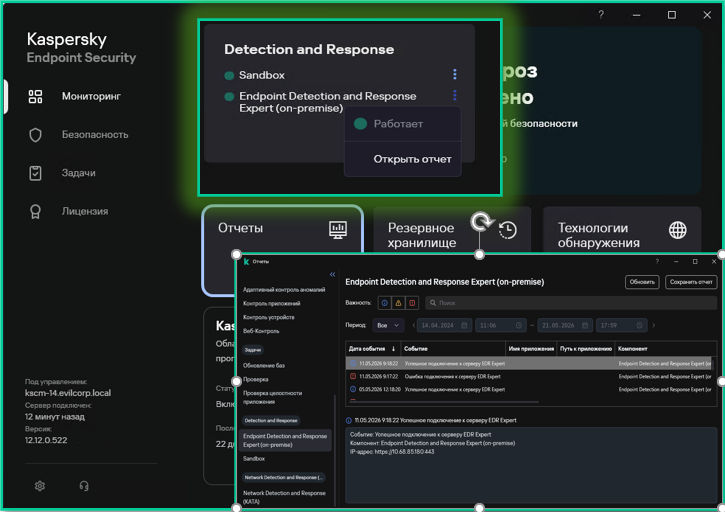Open time picker for start time 11:06
This screenshot has width=725, height=512.
pos(518,326)
